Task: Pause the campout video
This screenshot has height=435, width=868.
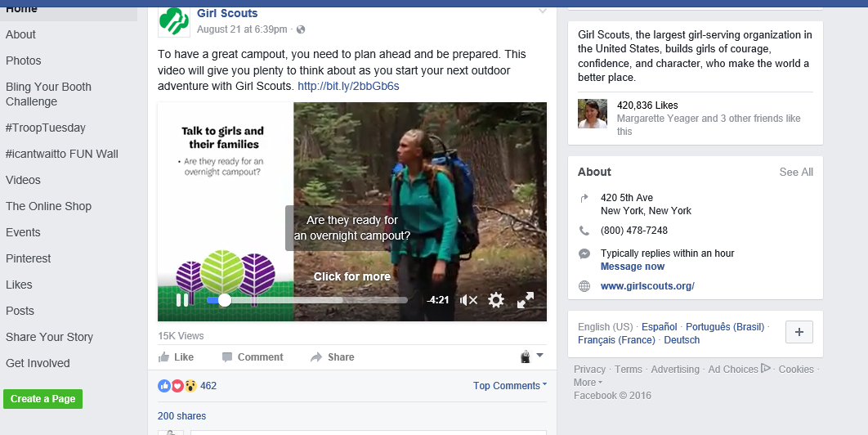Action: [182, 300]
